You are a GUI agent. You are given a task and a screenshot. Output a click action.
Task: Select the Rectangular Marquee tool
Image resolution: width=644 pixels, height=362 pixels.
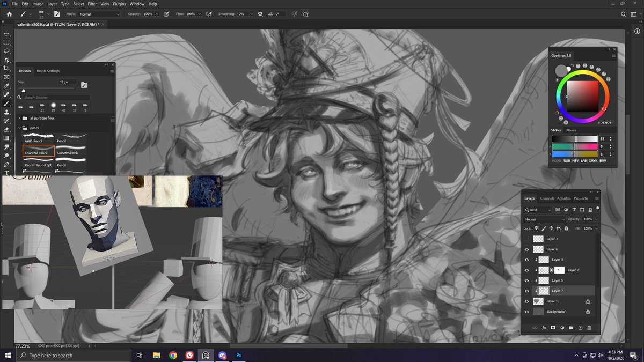coord(6,42)
